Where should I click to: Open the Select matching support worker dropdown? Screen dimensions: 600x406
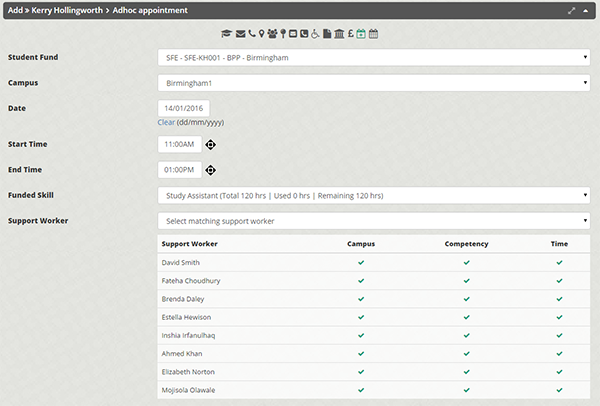pyautogui.click(x=374, y=220)
